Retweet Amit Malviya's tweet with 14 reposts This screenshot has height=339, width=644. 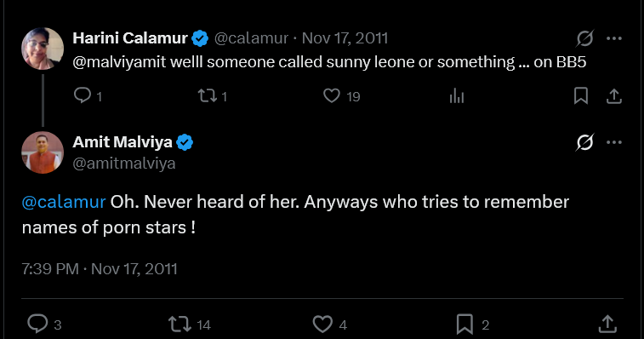click(x=180, y=324)
